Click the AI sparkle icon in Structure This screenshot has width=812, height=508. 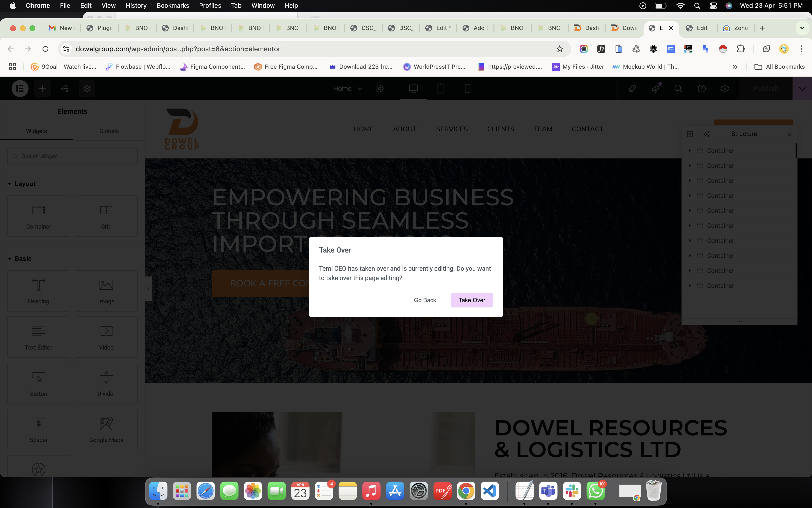point(706,134)
